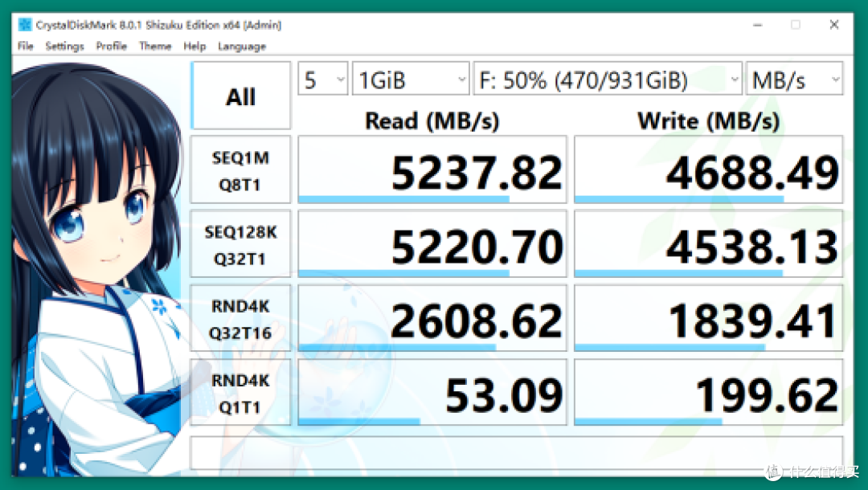Viewport: 868px width, 490px height.
Task: Select the 1839.41 RND4K Q32T16 write result
Action: pyautogui.click(x=709, y=318)
